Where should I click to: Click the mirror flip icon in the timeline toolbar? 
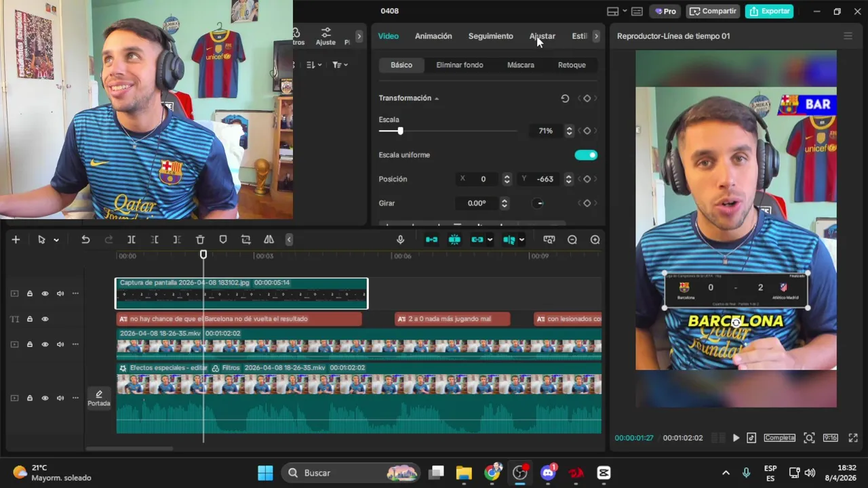[x=269, y=239]
